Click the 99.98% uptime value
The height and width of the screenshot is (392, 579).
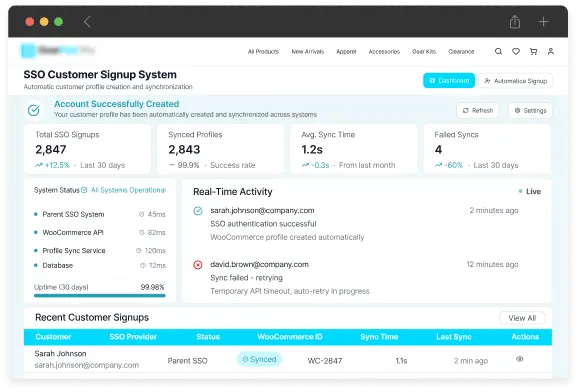coord(152,287)
